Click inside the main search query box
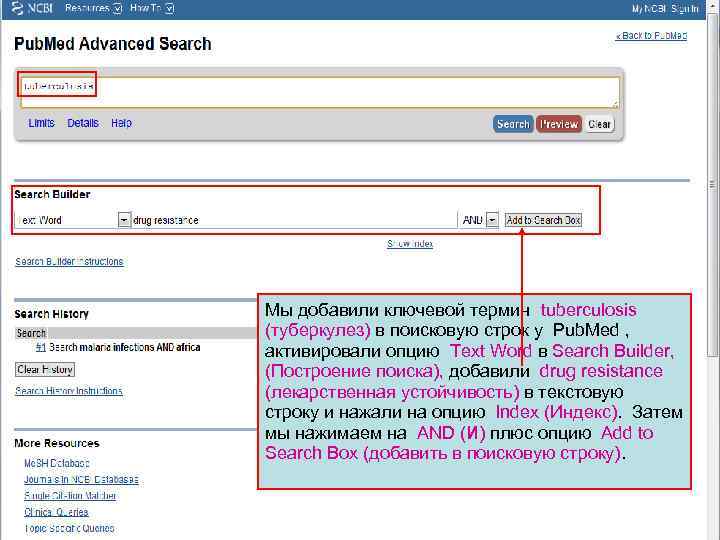The image size is (720, 540). [x=320, y=92]
